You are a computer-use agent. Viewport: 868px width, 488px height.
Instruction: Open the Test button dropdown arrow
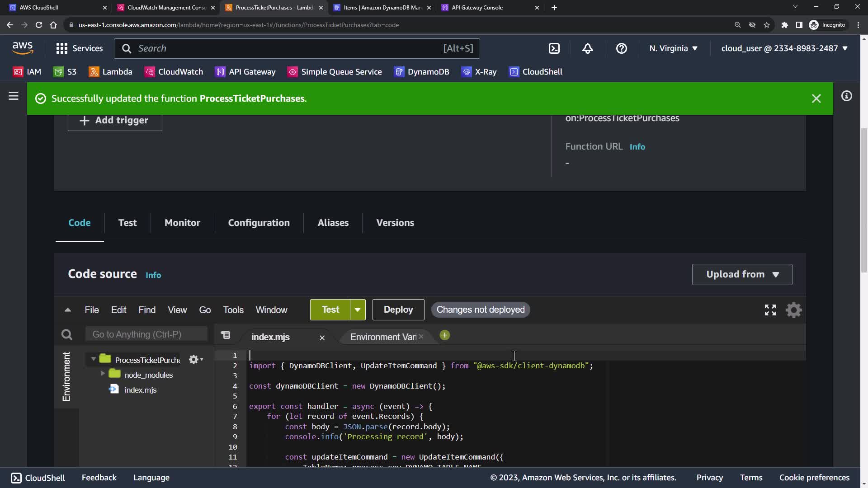point(358,310)
